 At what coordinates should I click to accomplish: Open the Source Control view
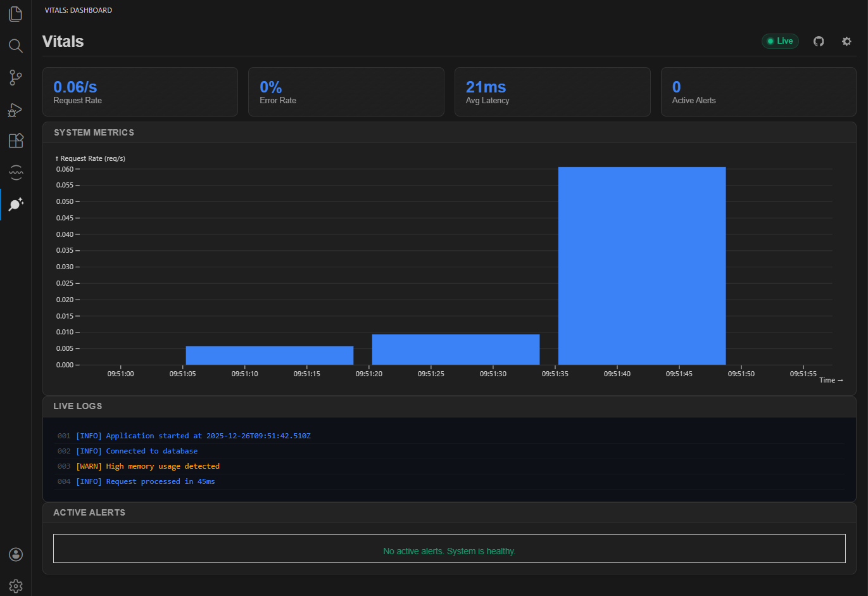tap(15, 77)
